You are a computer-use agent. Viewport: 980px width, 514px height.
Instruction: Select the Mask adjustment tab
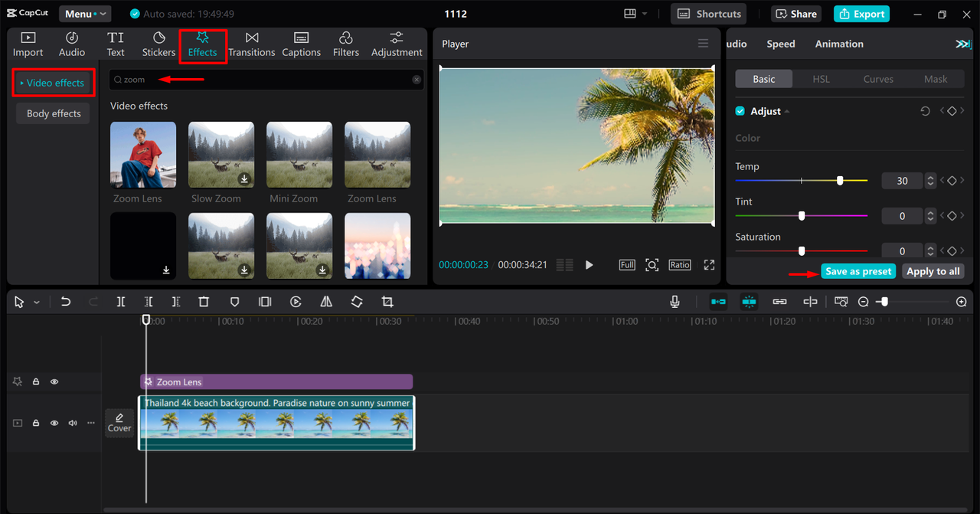coord(936,79)
